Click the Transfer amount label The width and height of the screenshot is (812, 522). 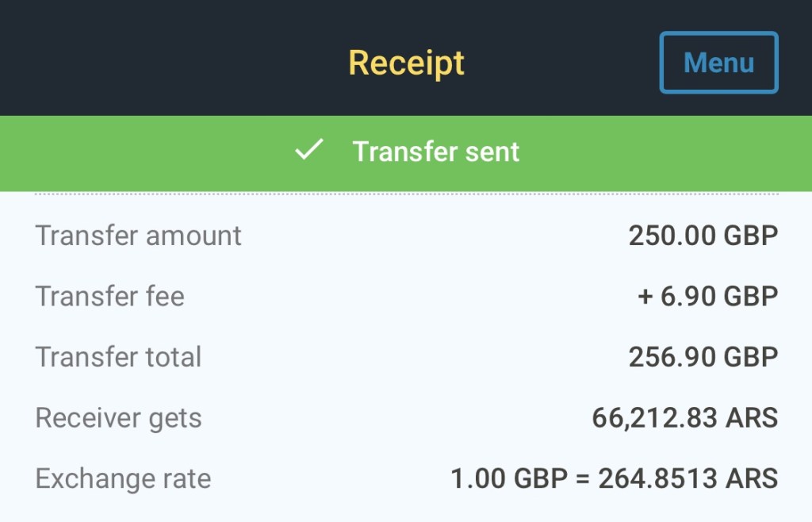[x=138, y=236]
